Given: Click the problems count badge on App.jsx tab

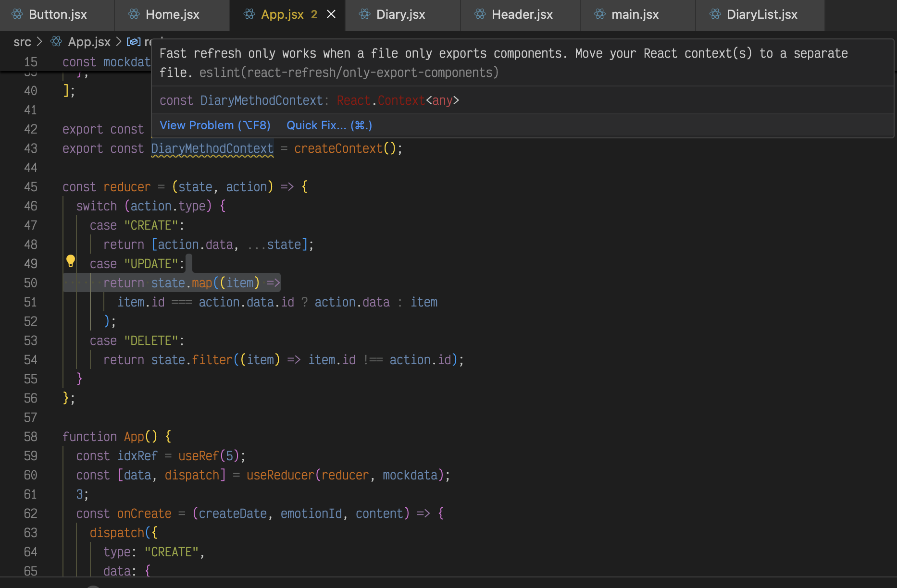Looking at the screenshot, I should click(x=314, y=14).
